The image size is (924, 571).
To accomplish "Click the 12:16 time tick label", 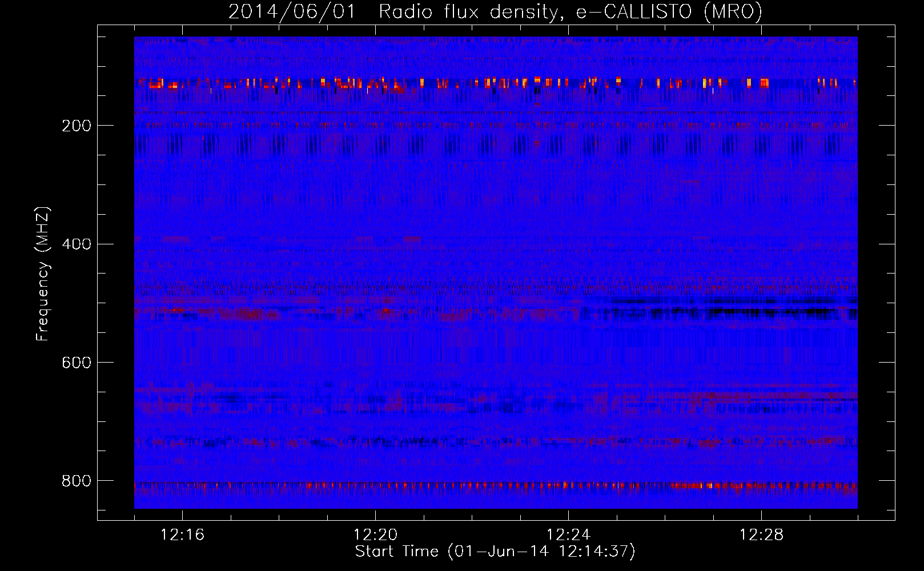I will tap(182, 535).
